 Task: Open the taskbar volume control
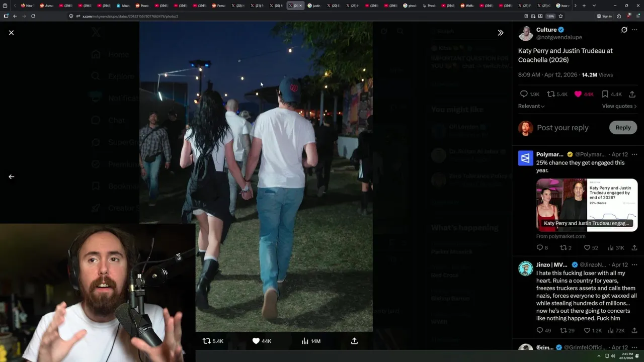[x=613, y=356]
